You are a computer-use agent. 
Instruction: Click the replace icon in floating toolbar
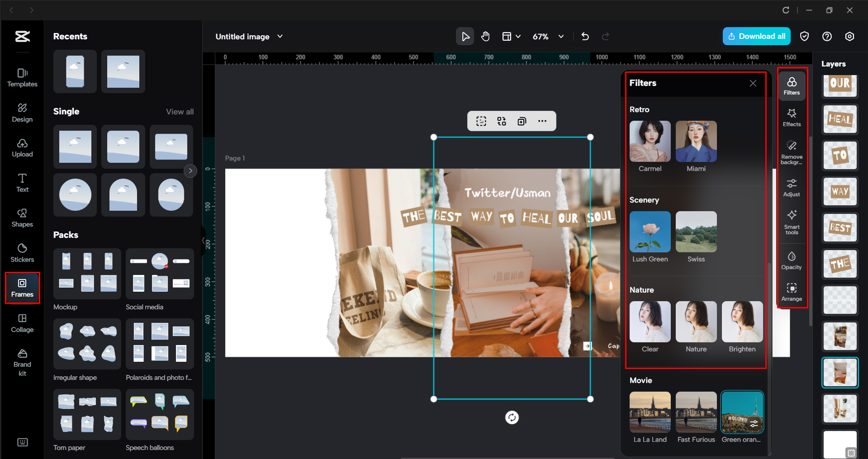tap(502, 121)
